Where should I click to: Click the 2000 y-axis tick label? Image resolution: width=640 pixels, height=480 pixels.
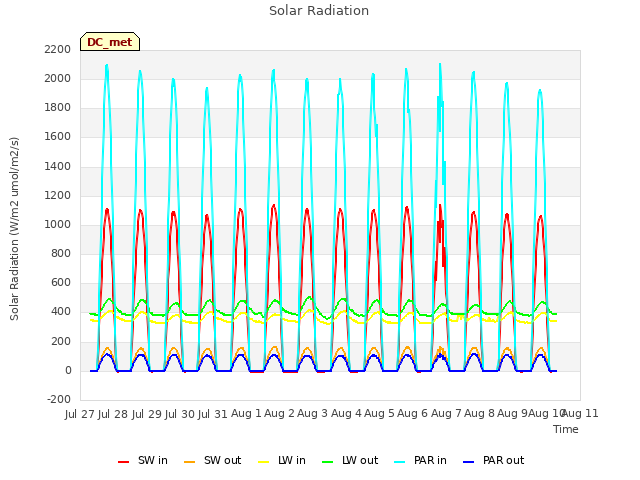coord(58,78)
